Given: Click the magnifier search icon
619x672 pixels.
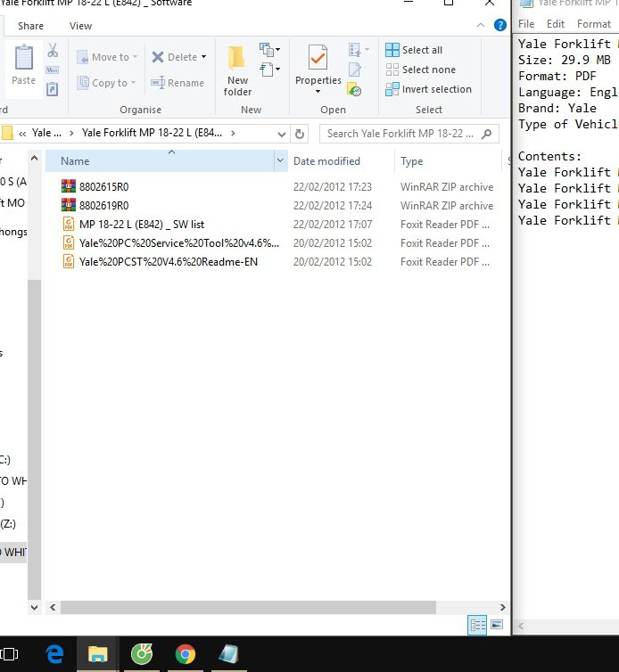Looking at the screenshot, I should pyautogui.click(x=486, y=135).
